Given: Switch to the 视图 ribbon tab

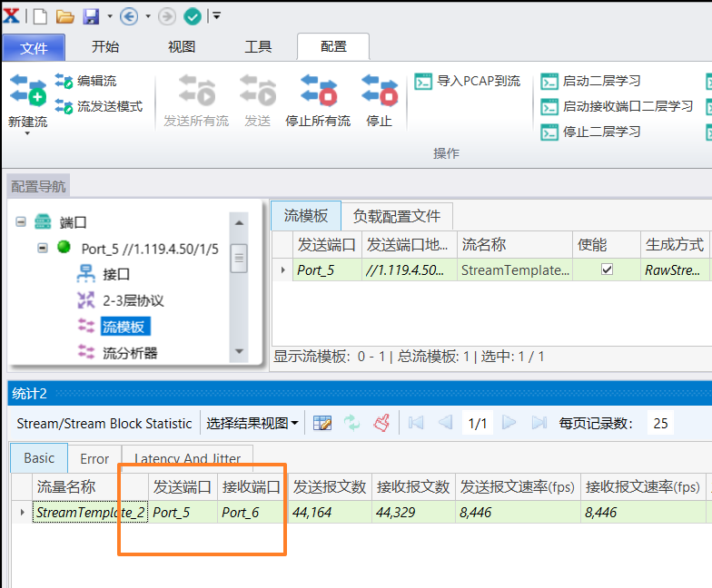Looking at the screenshot, I should (x=182, y=47).
